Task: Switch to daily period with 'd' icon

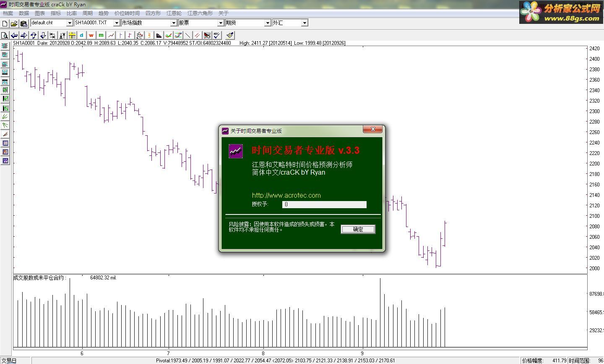Action: click(82, 36)
